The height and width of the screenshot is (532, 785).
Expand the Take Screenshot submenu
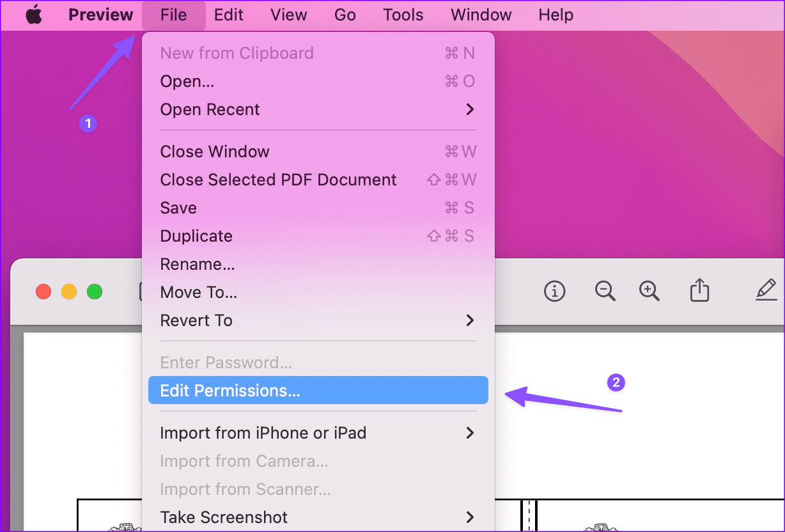[x=318, y=517]
